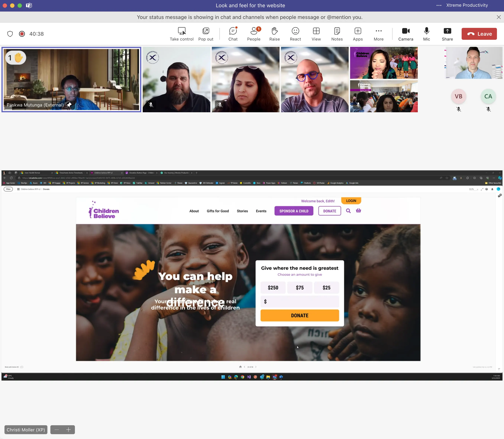Pop out the shared content
The width and height of the screenshot is (504, 439).
206,34
